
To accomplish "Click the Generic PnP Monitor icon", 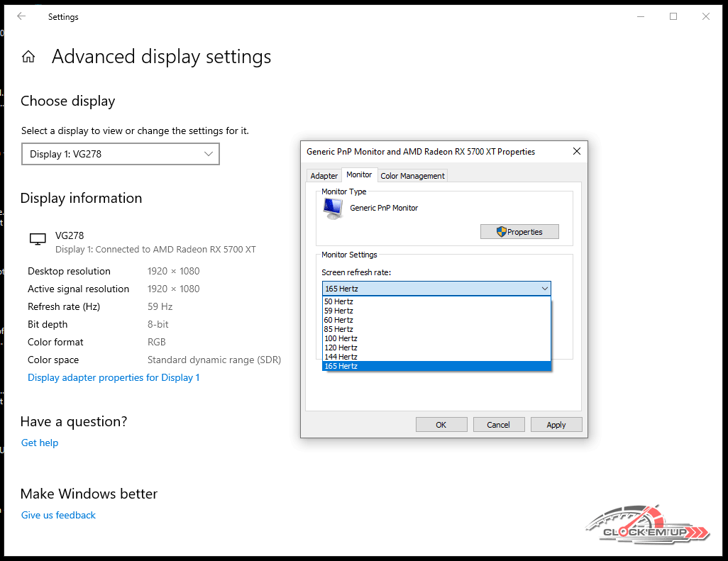I will [x=331, y=208].
